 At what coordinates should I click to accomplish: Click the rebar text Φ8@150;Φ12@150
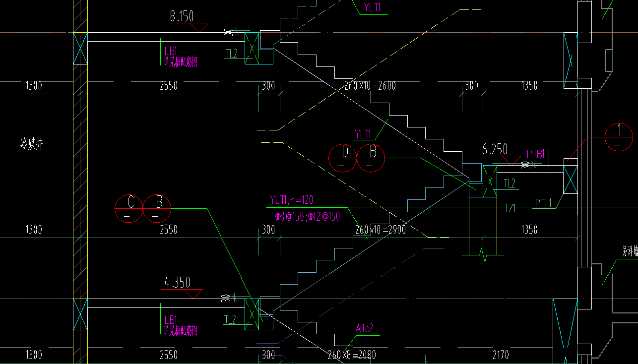click(307, 216)
